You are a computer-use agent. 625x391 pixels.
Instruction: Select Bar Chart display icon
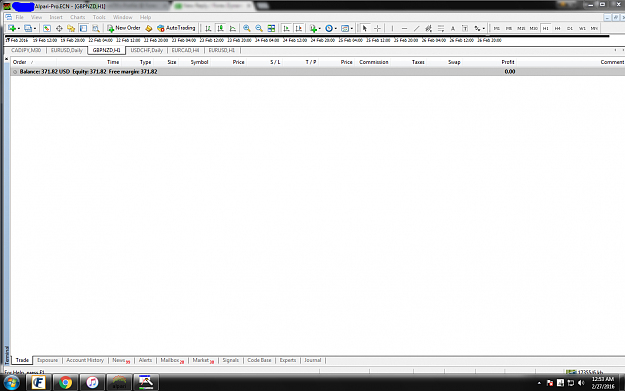tap(208, 28)
